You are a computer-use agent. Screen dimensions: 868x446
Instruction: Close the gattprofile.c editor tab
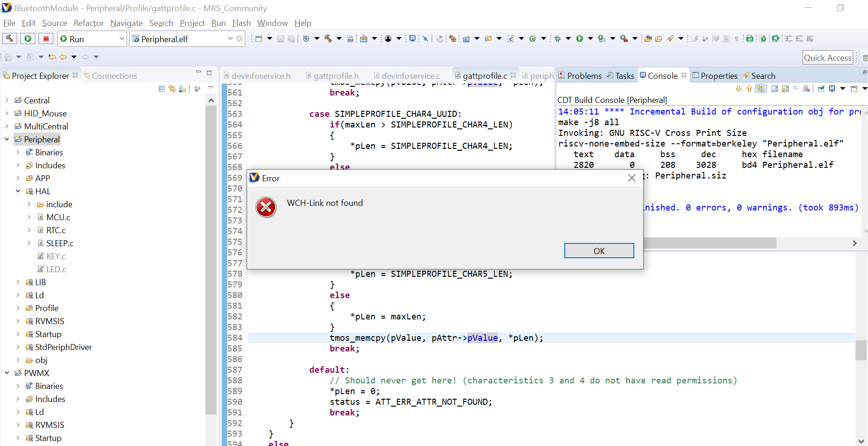513,75
